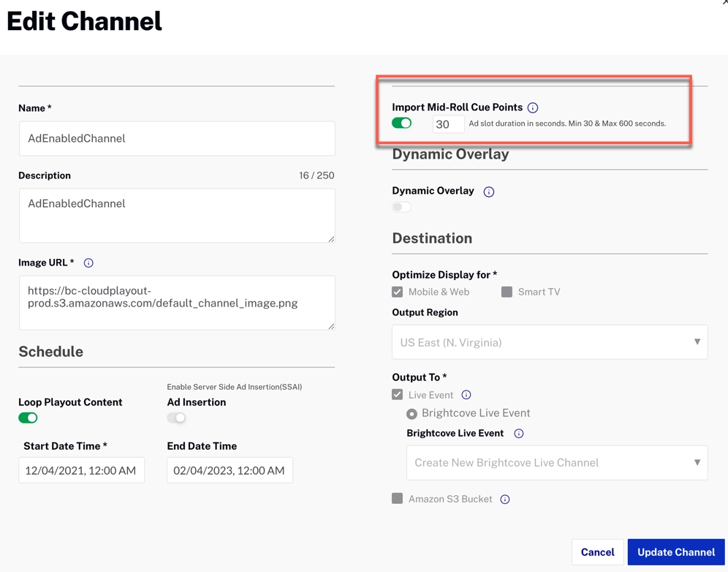
Task: Check the Smart TV checkbox
Action: click(x=507, y=292)
